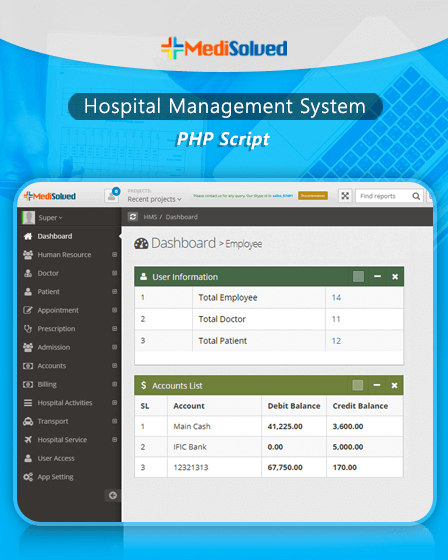
Task: Click the Patient sidebar icon
Action: [28, 292]
